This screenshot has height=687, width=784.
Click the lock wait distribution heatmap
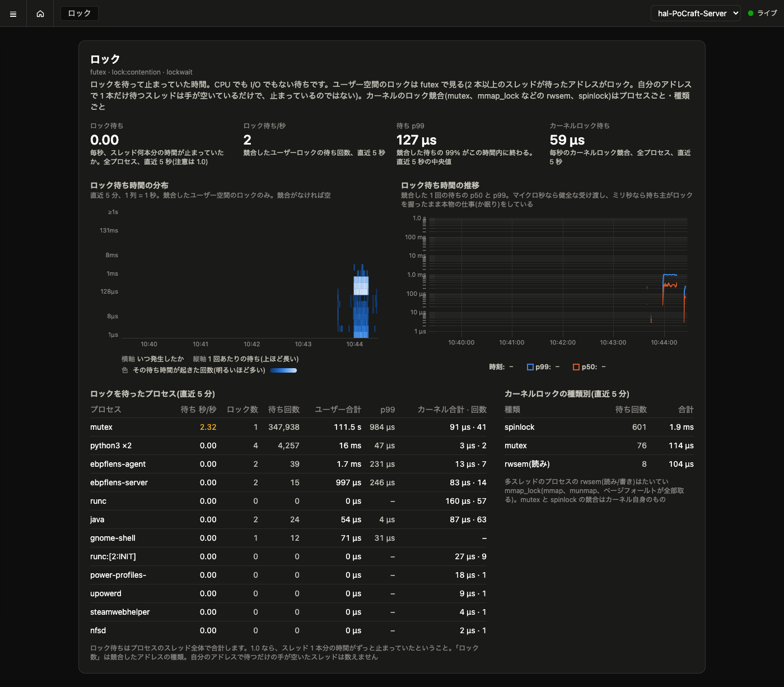point(250,273)
